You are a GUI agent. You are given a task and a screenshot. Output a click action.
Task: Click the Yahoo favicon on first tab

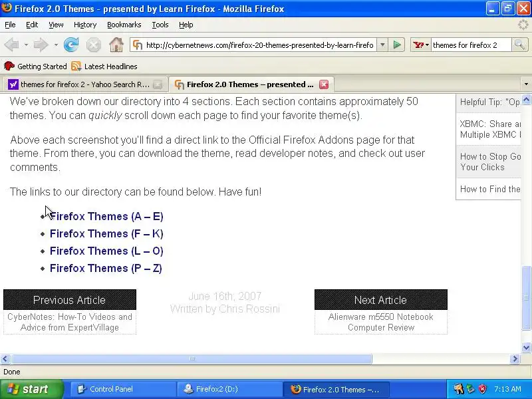point(13,84)
